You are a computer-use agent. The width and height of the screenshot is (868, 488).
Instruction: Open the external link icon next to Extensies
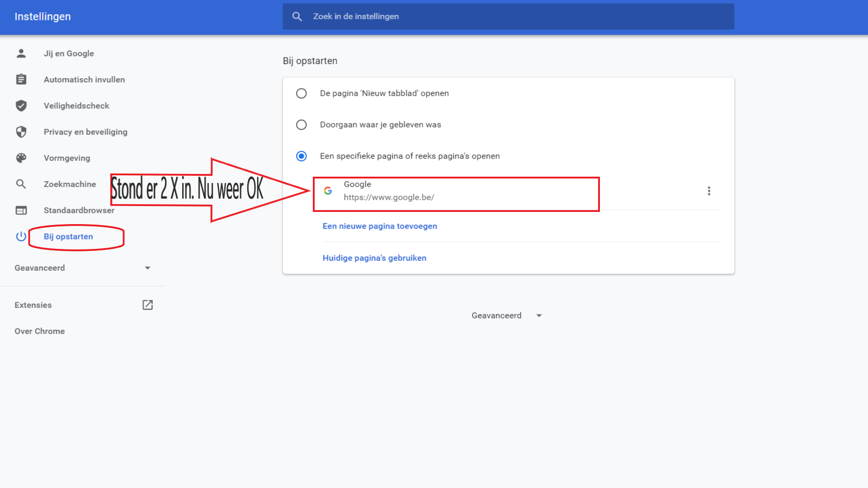(x=147, y=305)
